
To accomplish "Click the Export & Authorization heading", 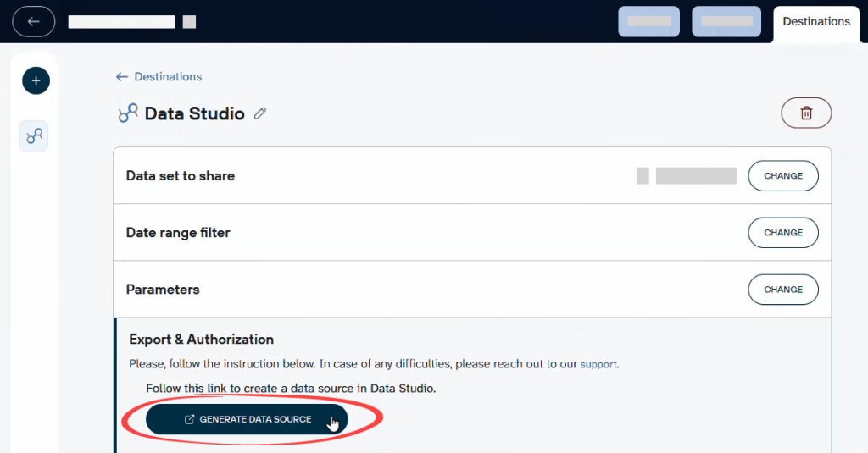I will pos(202,339).
